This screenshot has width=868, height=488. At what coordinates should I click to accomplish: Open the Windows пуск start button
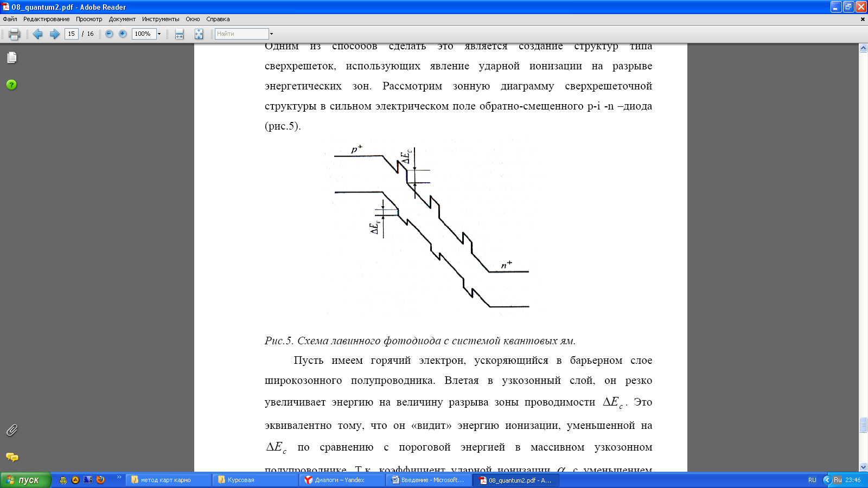25,480
